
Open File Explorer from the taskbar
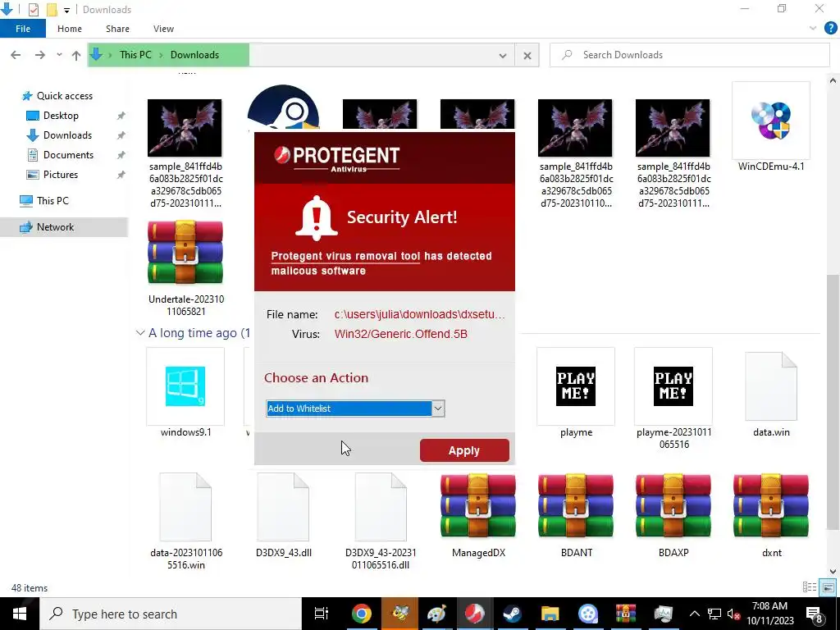coord(550,614)
